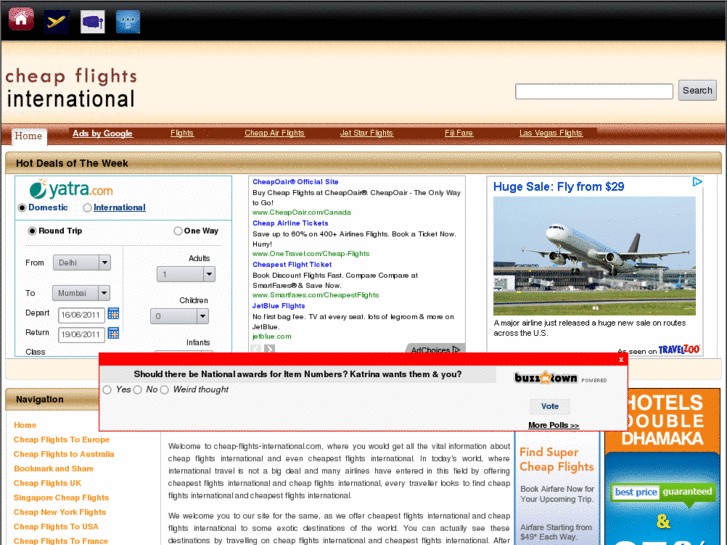The image size is (727, 545).
Task: Open the To city dropdown showing Mumbai
Action: tap(81, 293)
